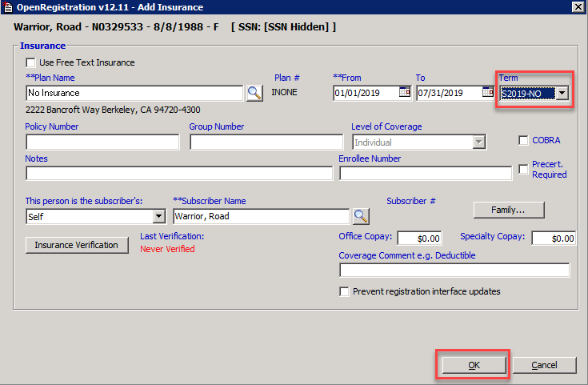
Task: Click the Notes text field
Action: click(x=179, y=174)
